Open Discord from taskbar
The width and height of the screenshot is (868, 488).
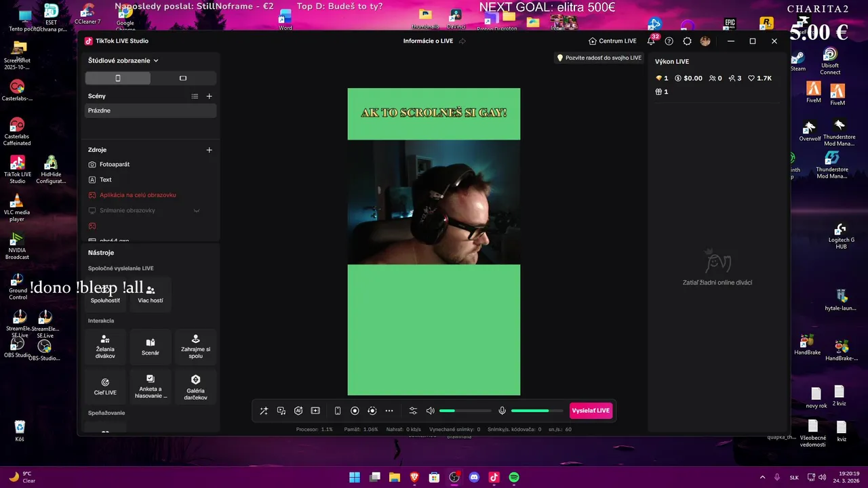click(474, 477)
